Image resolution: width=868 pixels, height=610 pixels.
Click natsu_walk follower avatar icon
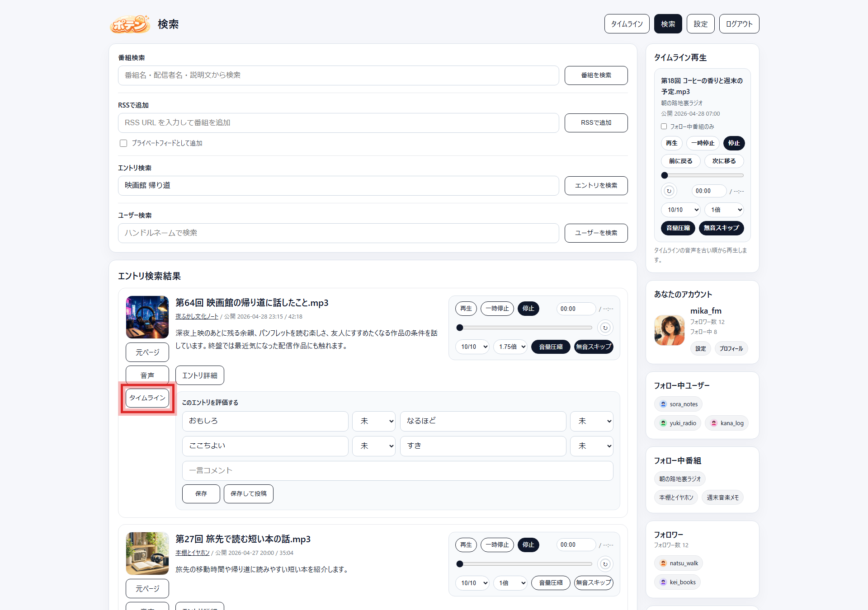(x=663, y=563)
